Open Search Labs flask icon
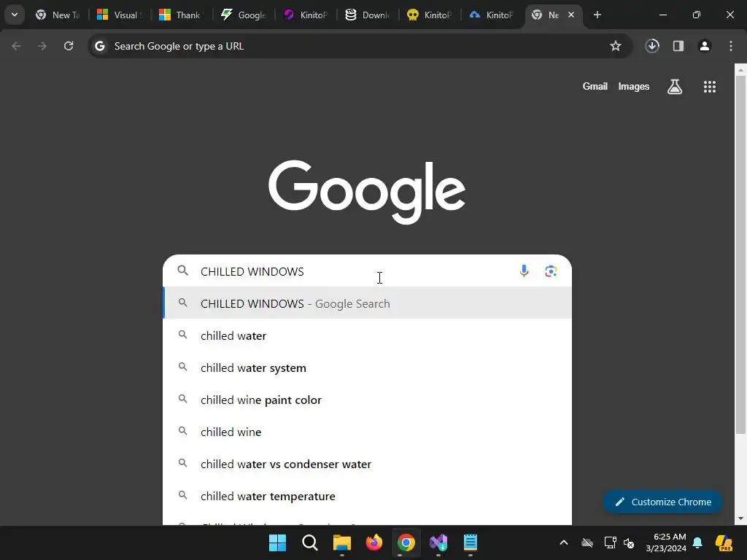747x560 pixels. coord(675,87)
